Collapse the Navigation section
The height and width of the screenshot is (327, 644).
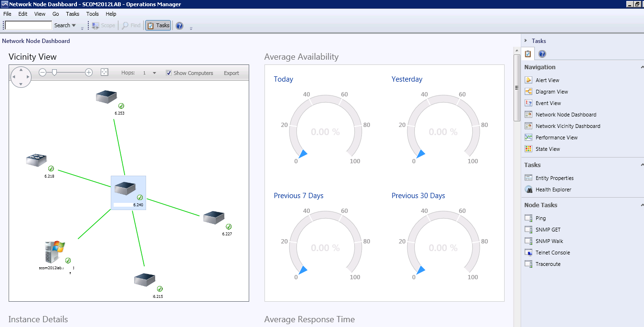642,67
